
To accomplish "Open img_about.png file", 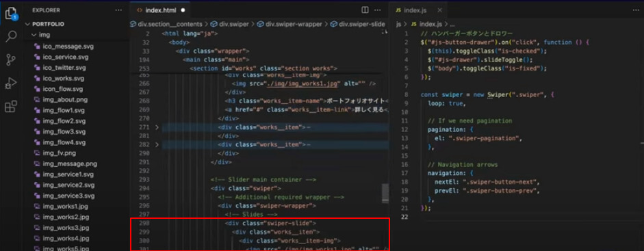I will pos(65,100).
